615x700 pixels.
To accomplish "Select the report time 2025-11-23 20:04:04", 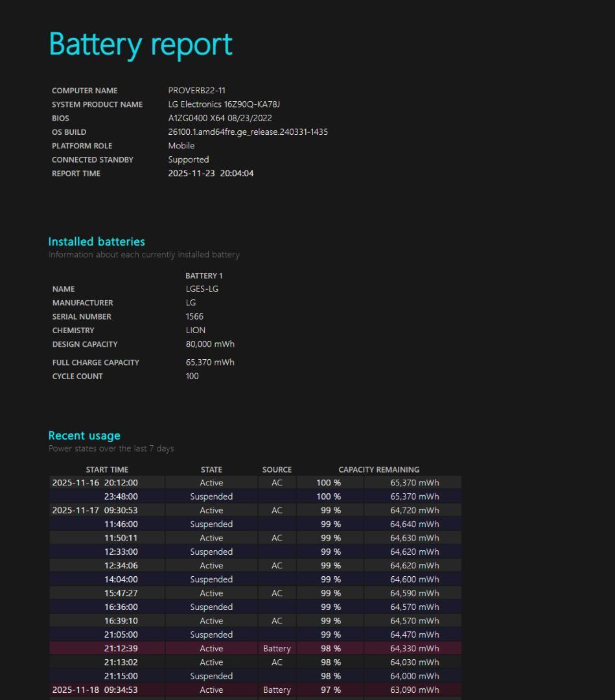I will [x=211, y=173].
